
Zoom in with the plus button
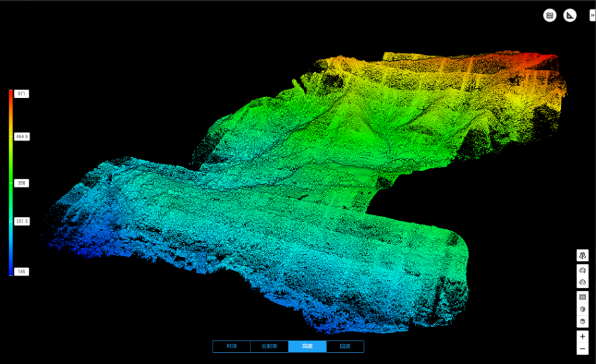coord(582,336)
